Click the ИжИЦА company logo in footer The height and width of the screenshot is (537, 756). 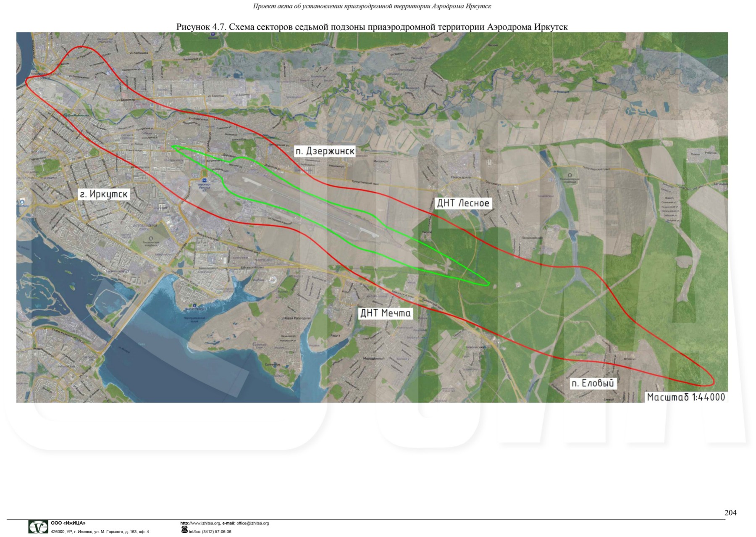coord(38,526)
